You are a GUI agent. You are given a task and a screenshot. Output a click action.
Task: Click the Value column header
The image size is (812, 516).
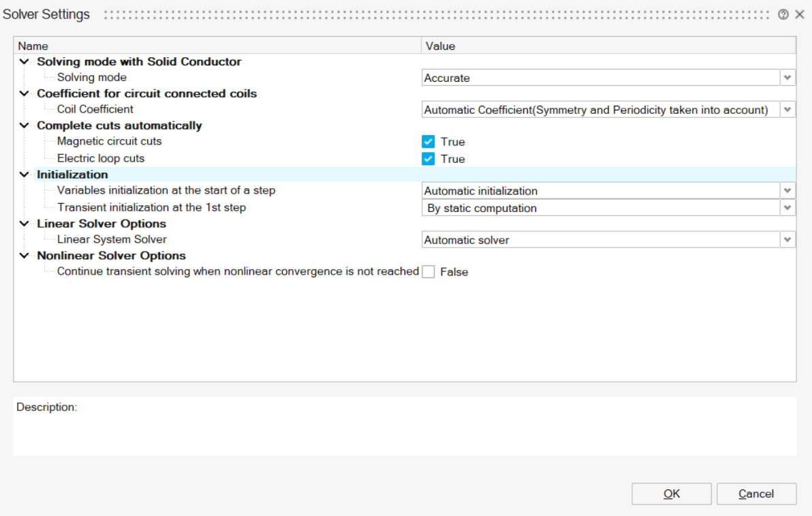coord(608,46)
